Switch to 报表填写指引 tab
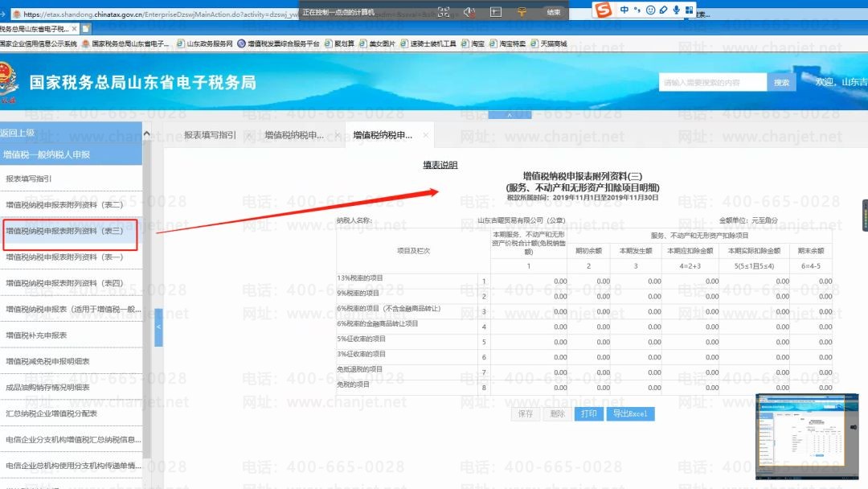This screenshot has height=489, width=868. [210, 134]
